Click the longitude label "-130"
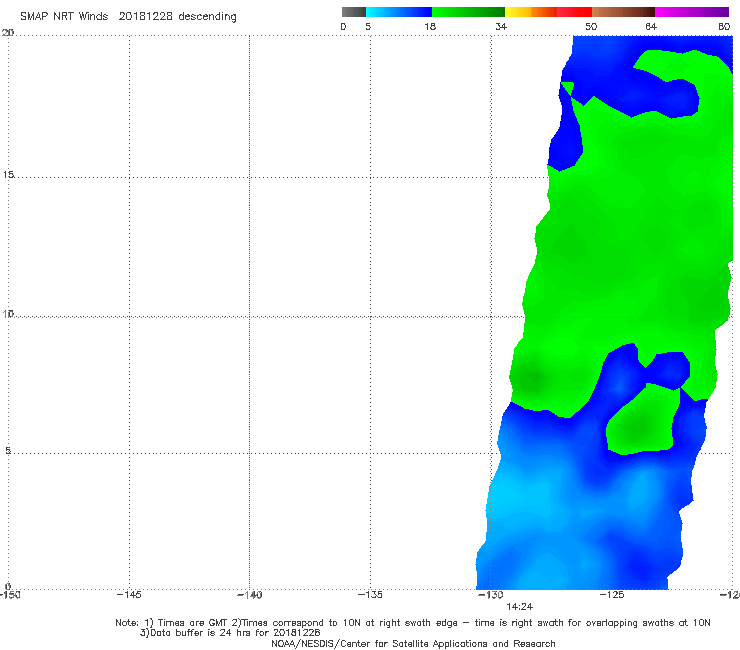The height and width of the screenshot is (650, 740). (491, 595)
